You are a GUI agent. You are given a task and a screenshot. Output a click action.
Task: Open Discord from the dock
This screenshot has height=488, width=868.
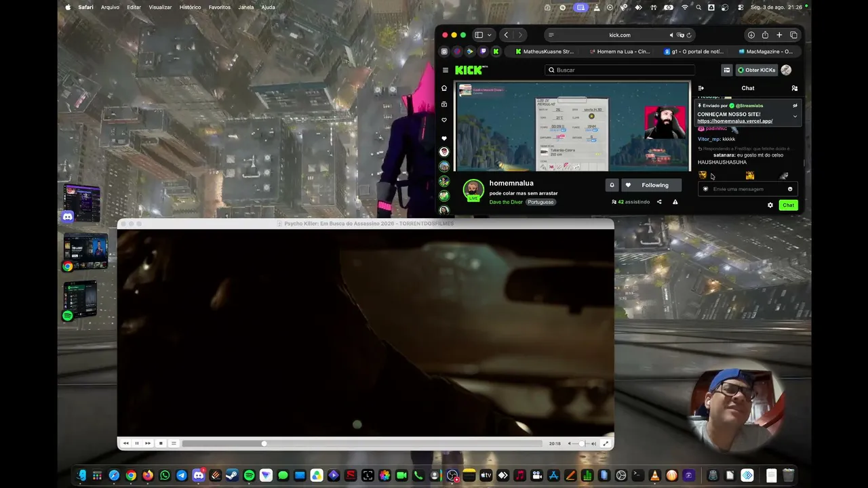pos(199,475)
